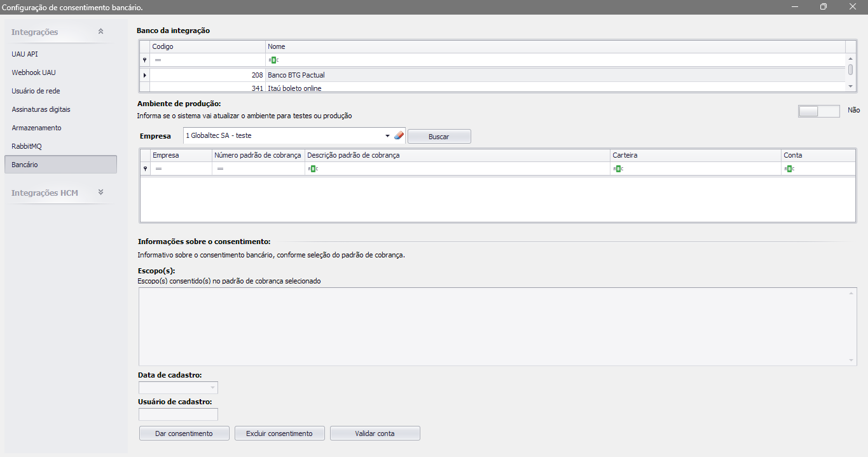Click Número padrão de cobrança equals filter icon
868x457 pixels.
click(220, 168)
